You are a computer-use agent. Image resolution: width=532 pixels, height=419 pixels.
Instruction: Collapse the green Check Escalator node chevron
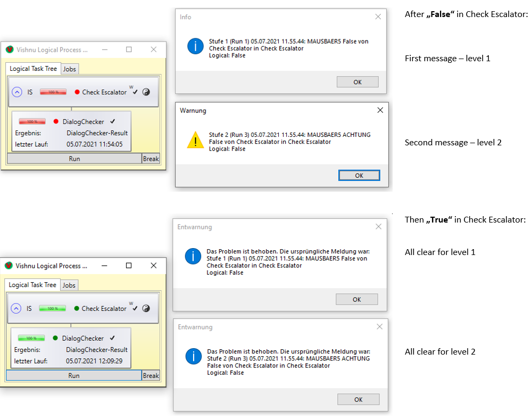click(x=16, y=308)
